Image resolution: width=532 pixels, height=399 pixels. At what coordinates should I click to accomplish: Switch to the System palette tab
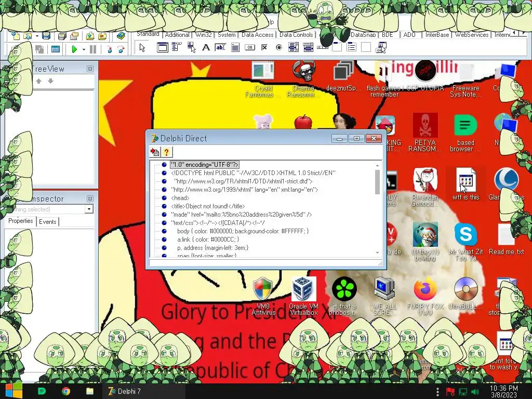click(227, 35)
